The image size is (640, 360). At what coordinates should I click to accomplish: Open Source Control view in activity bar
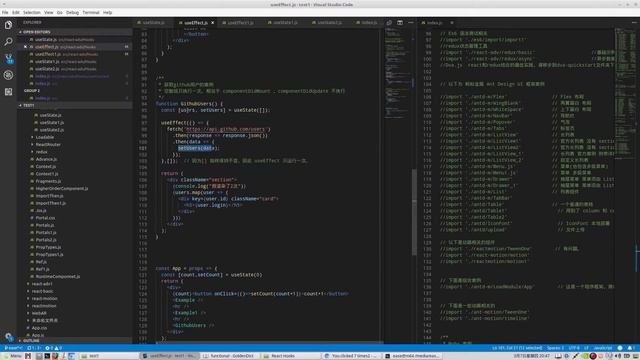click(8, 58)
